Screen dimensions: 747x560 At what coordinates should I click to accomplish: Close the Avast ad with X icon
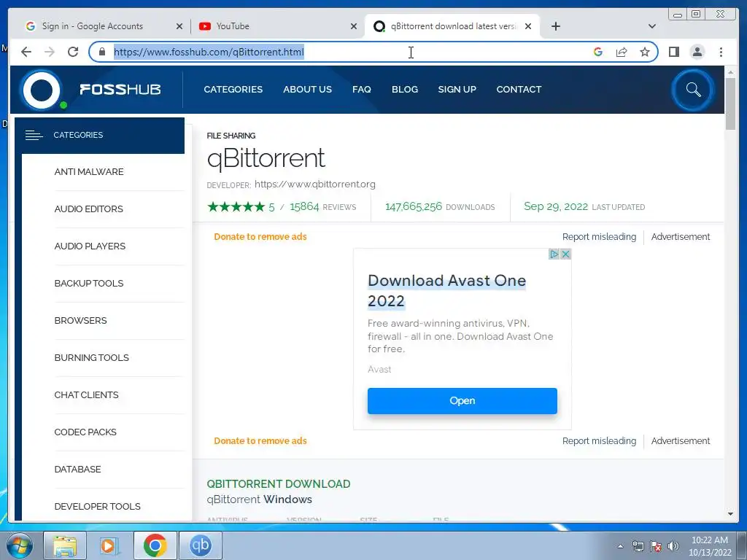click(565, 254)
